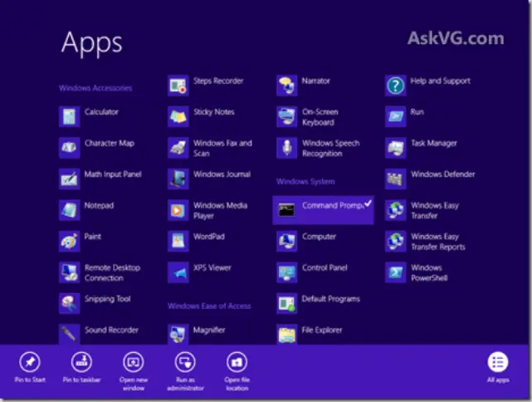Click the Notepad icon

[69, 210]
